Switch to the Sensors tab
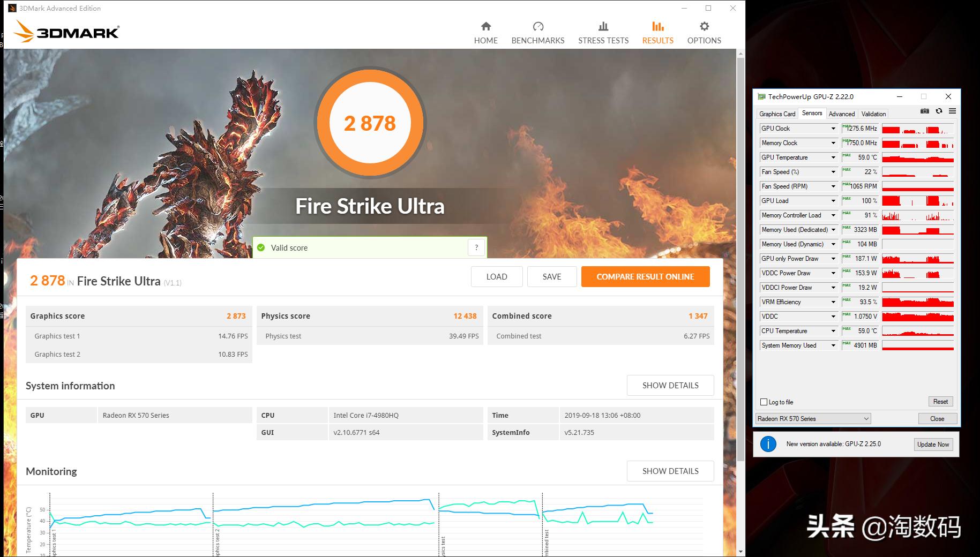 (x=812, y=113)
